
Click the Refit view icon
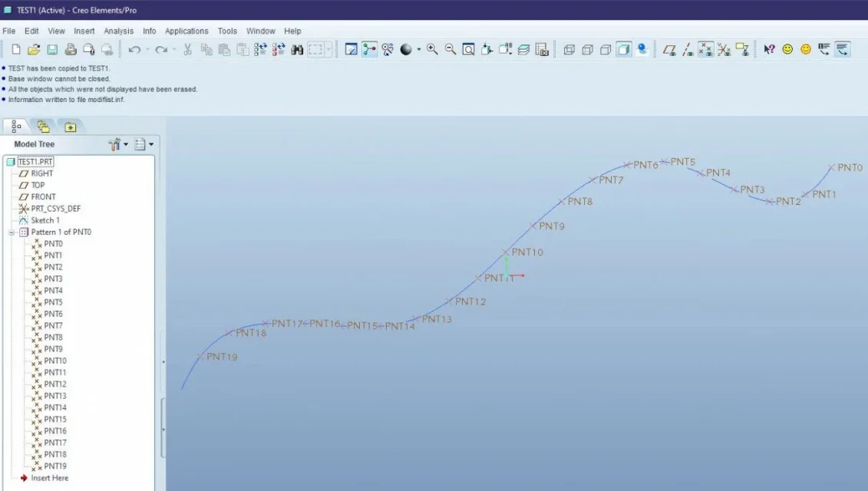468,50
